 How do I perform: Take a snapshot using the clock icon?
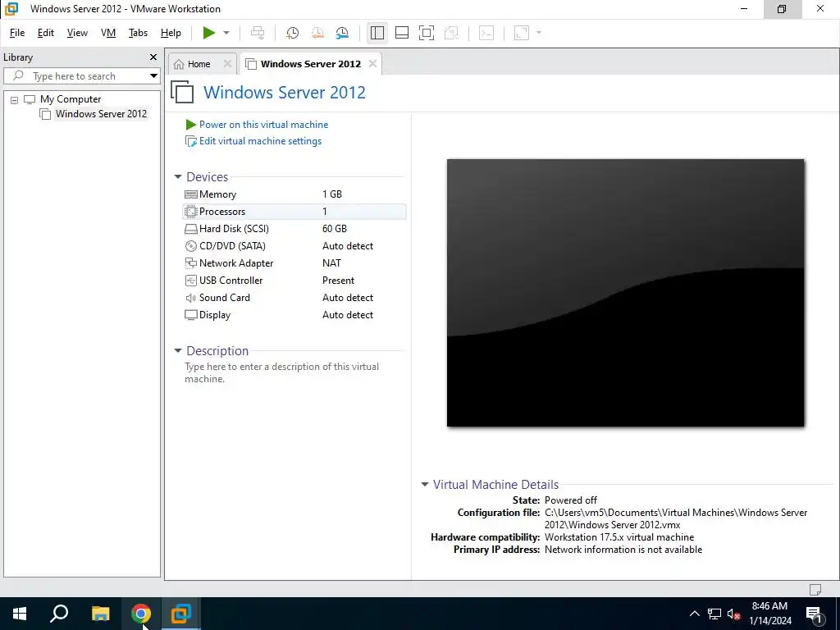point(293,33)
